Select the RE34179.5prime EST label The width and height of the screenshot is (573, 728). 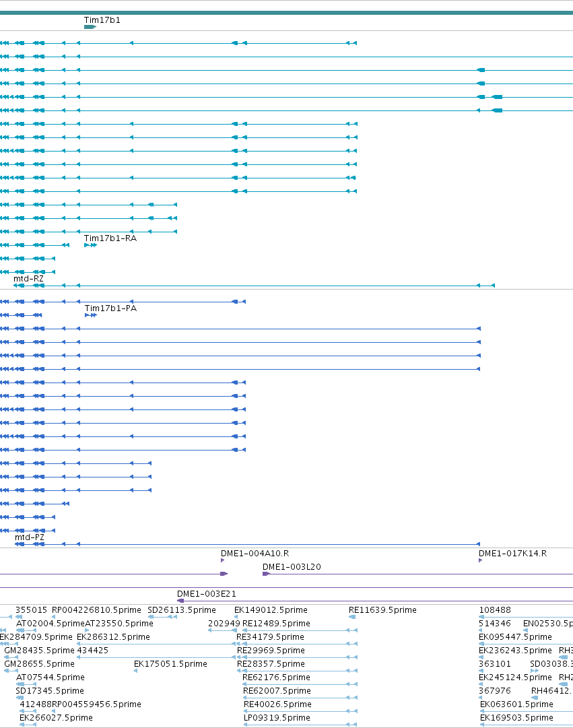click(x=270, y=637)
